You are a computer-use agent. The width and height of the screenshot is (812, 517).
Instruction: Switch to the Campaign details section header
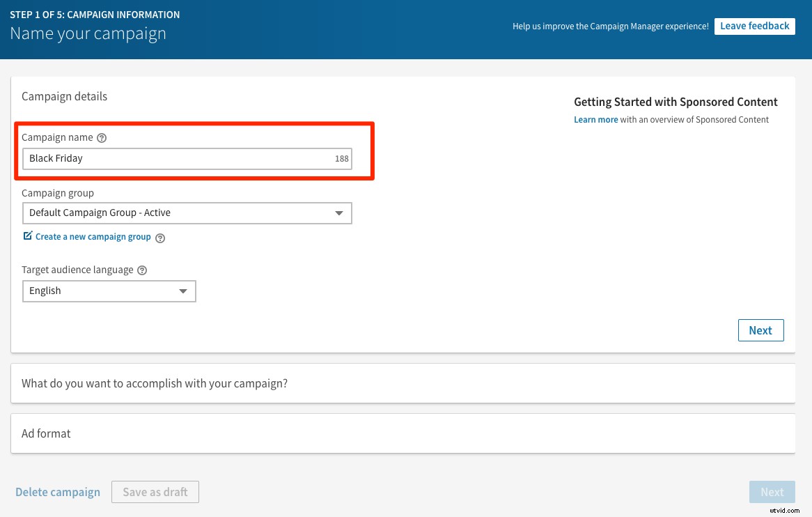click(x=64, y=96)
